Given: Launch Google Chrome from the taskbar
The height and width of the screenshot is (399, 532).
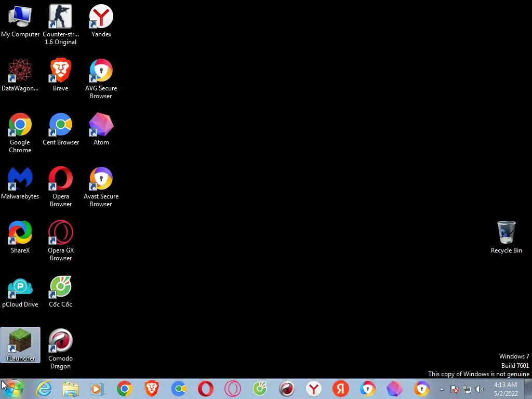Looking at the screenshot, I should pos(125,389).
